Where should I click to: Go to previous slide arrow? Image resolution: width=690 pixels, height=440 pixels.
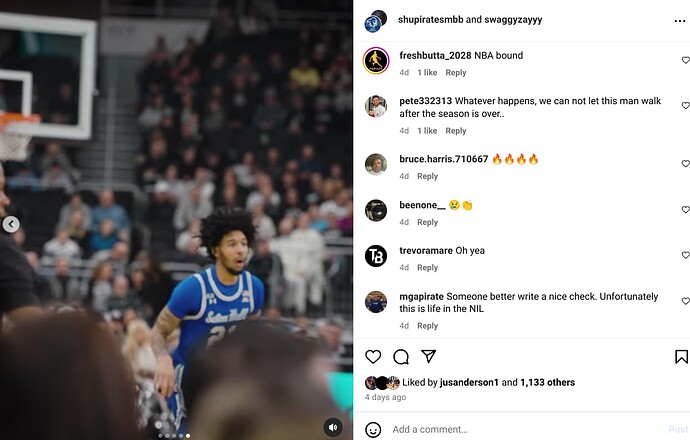[11, 224]
